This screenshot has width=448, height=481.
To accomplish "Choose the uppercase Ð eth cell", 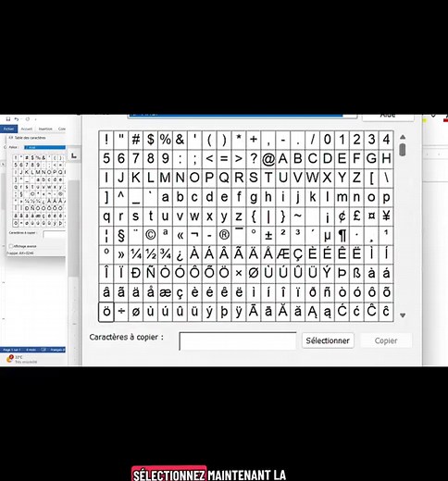I will coord(136,274).
